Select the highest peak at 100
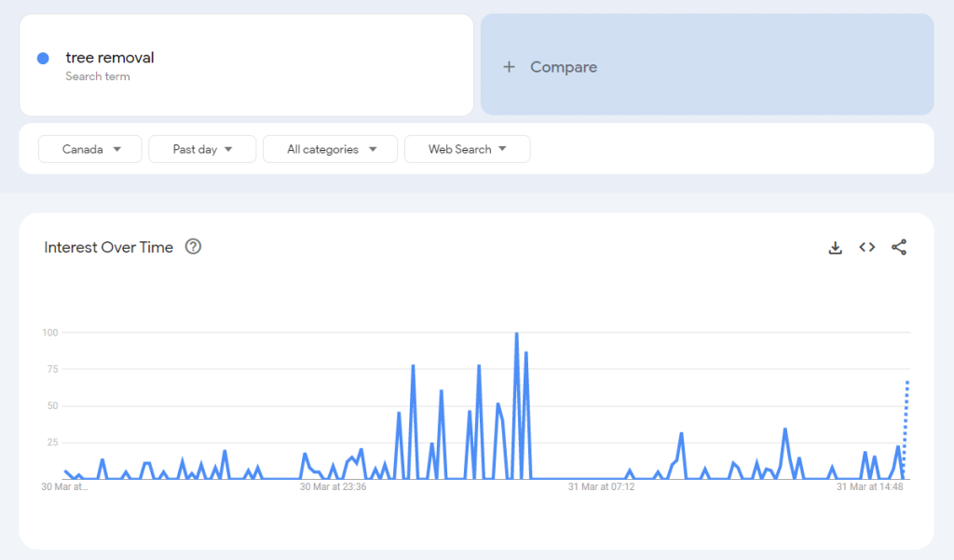 (516, 335)
